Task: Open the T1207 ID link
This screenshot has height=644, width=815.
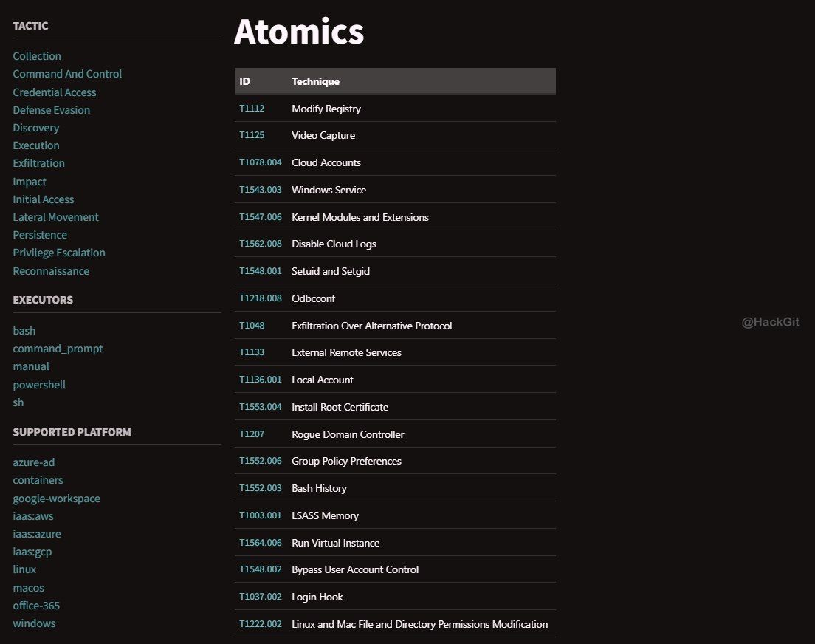Action: (252, 434)
